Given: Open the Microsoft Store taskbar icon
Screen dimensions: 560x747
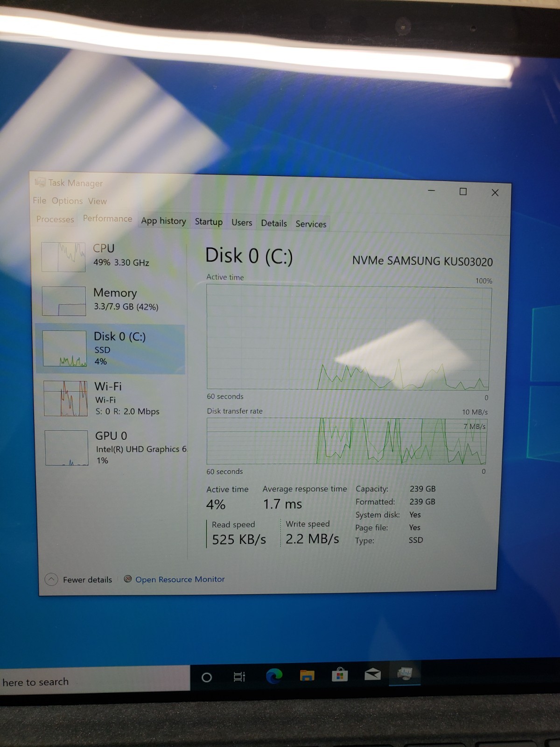Looking at the screenshot, I should 339,675.
